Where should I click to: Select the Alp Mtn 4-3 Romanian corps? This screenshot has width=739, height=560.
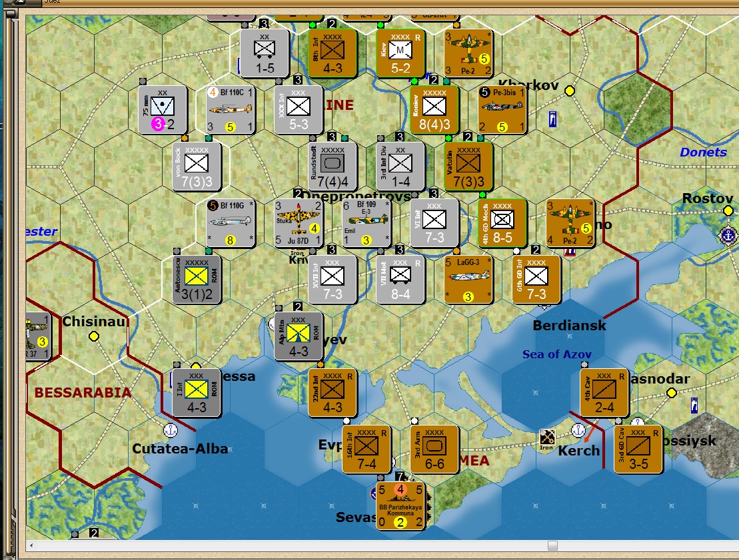(x=299, y=336)
